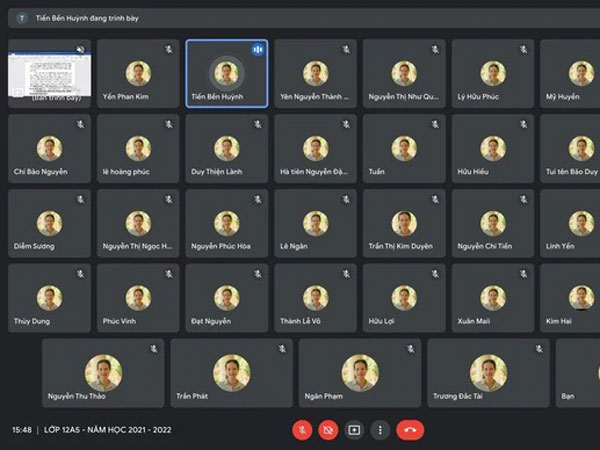Click the muted speaker icon on presentation tile

click(x=80, y=49)
